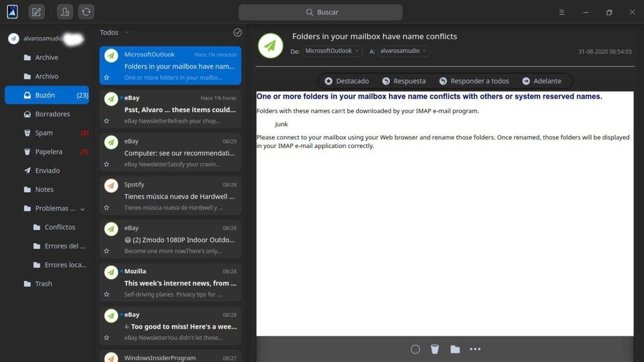Expand the MicrosoftOutlook sender dropdown
The height and width of the screenshot is (362, 644).
pyautogui.click(x=333, y=51)
